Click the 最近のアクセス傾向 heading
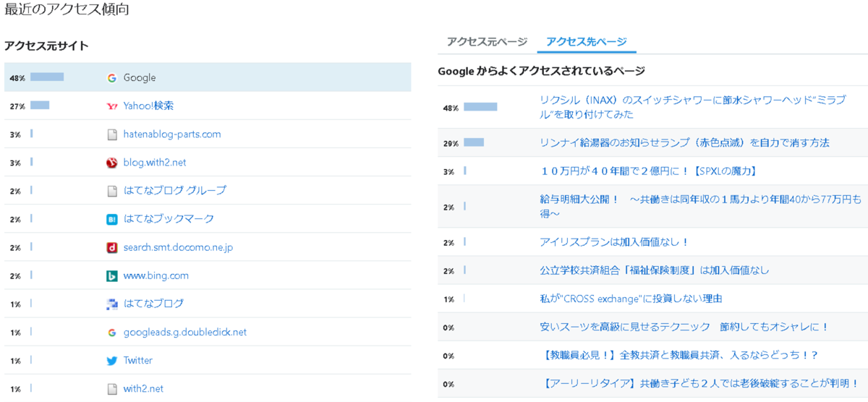Viewport: 868px width, 402px height. click(67, 9)
